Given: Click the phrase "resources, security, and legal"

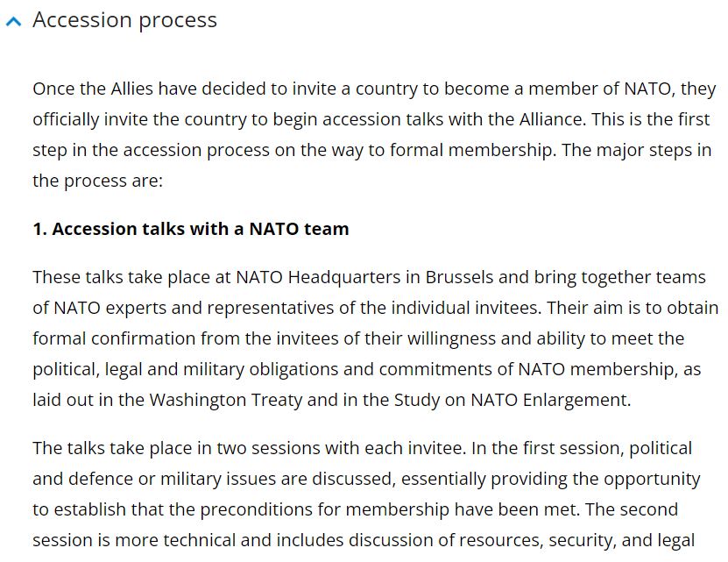Looking at the screenshot, I should pyautogui.click(x=574, y=540).
